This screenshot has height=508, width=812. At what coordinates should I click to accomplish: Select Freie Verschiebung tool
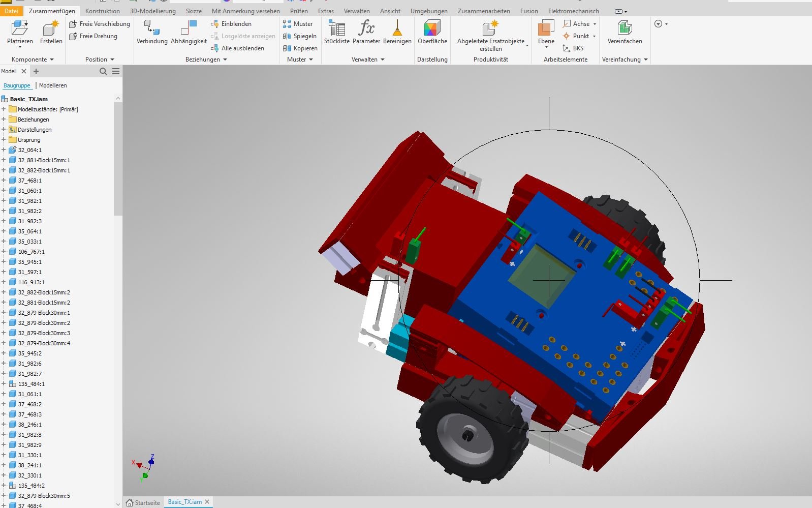point(100,24)
